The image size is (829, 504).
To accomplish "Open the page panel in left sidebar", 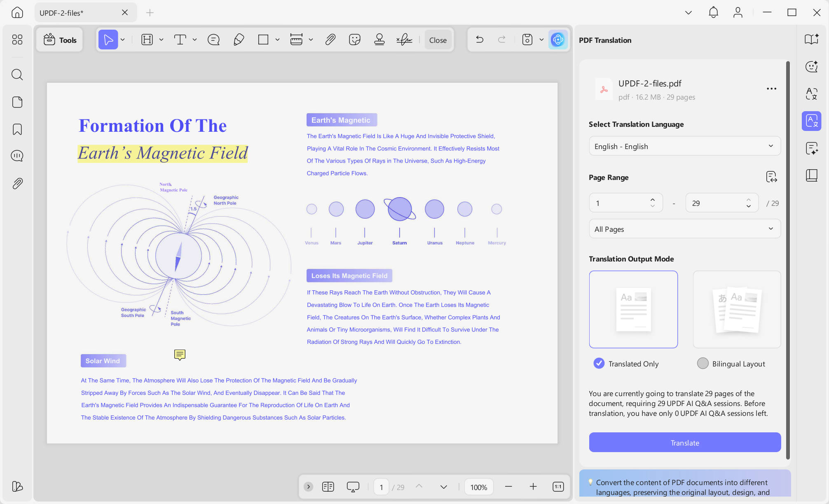I will (x=17, y=102).
